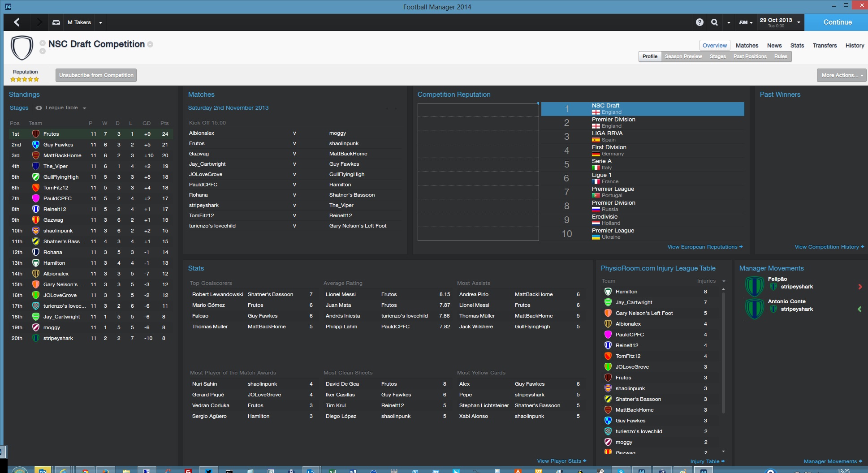Open the Stages sub-tab button
This screenshot has height=473, width=868.
(717, 56)
